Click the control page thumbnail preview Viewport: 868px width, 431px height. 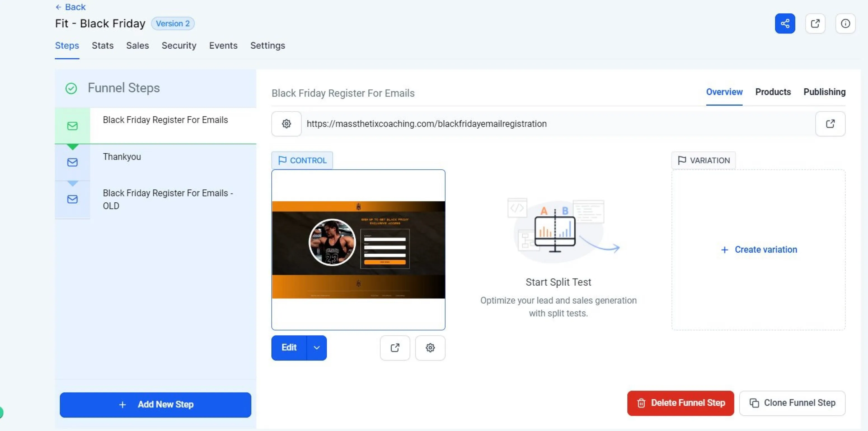coord(358,250)
